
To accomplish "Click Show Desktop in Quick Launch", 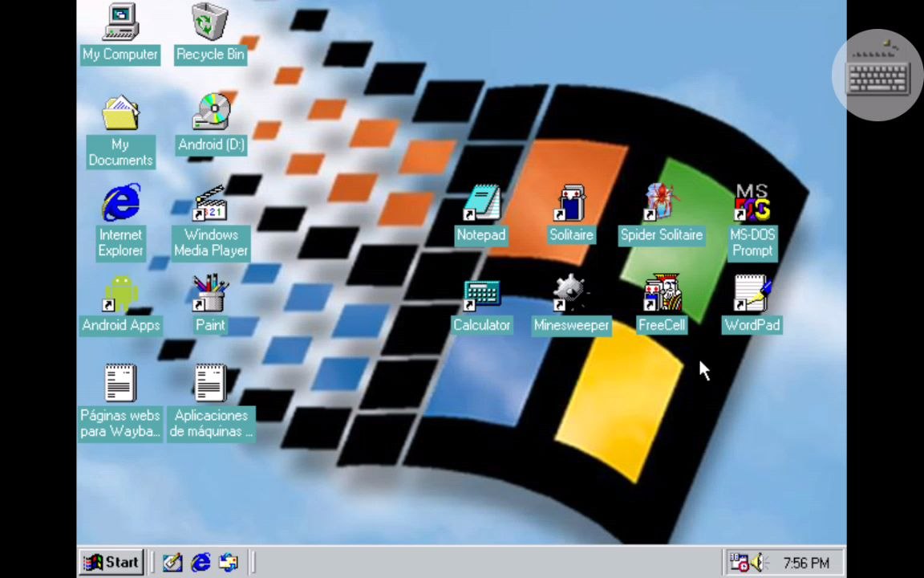I will [172, 563].
